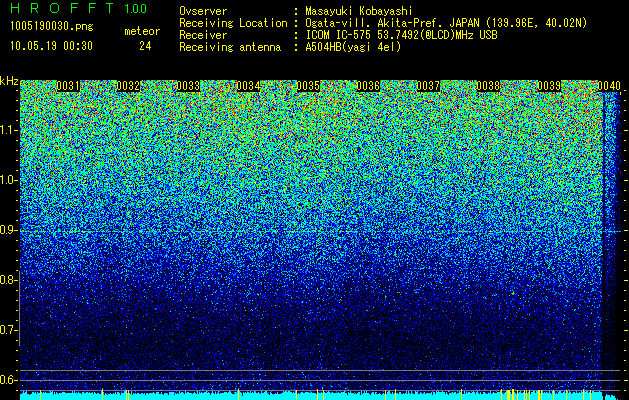Click the ICOM IC-575 receiver text
Screen dimensions: 629x400
pos(401,35)
